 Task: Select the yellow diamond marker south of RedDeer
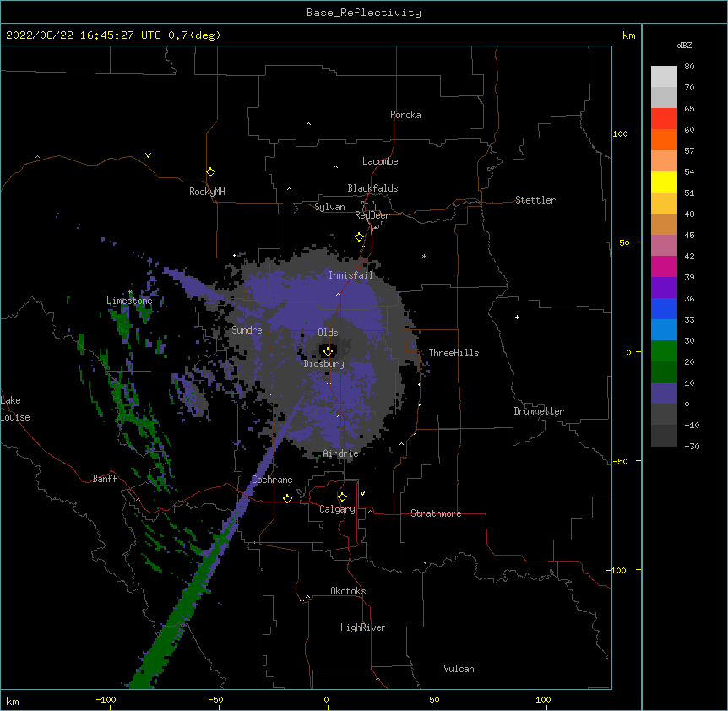pyautogui.click(x=360, y=237)
